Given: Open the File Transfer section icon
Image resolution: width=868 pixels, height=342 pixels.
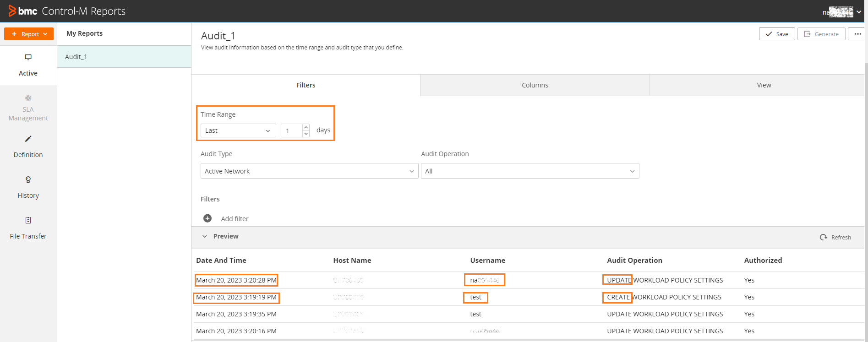Looking at the screenshot, I should point(28,220).
